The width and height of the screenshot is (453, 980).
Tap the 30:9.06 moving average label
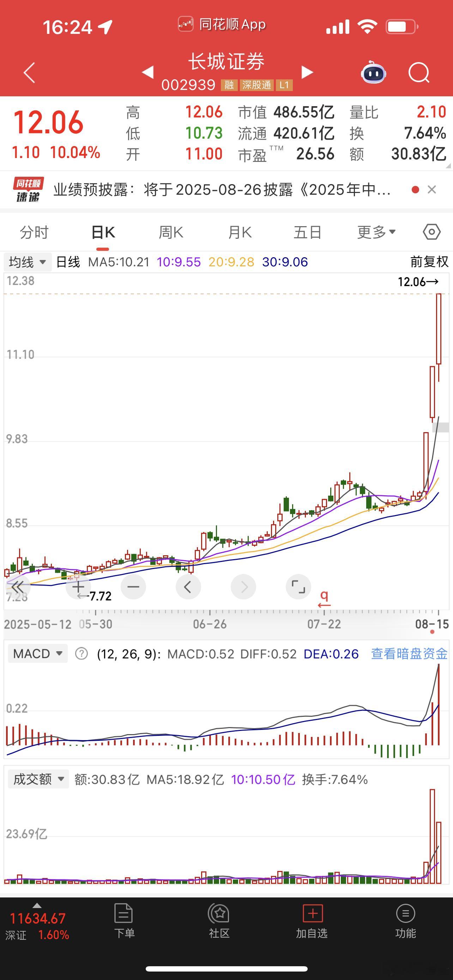285,262
